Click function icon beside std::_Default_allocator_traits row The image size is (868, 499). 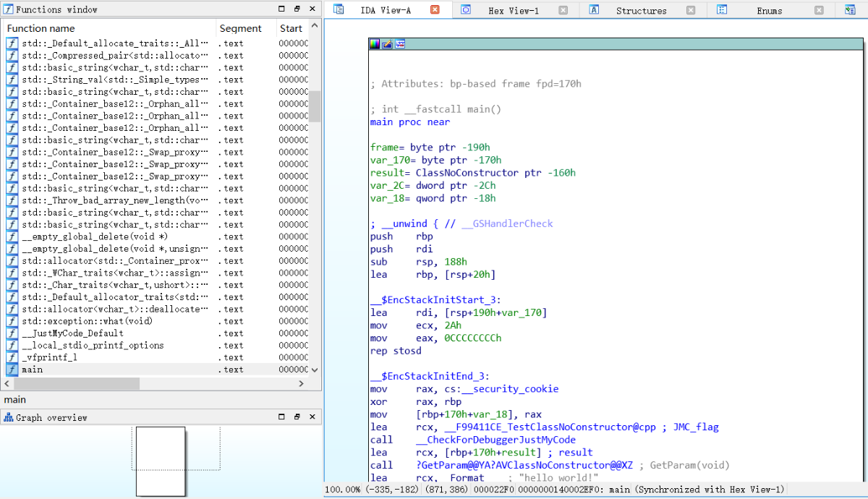pos(12,297)
